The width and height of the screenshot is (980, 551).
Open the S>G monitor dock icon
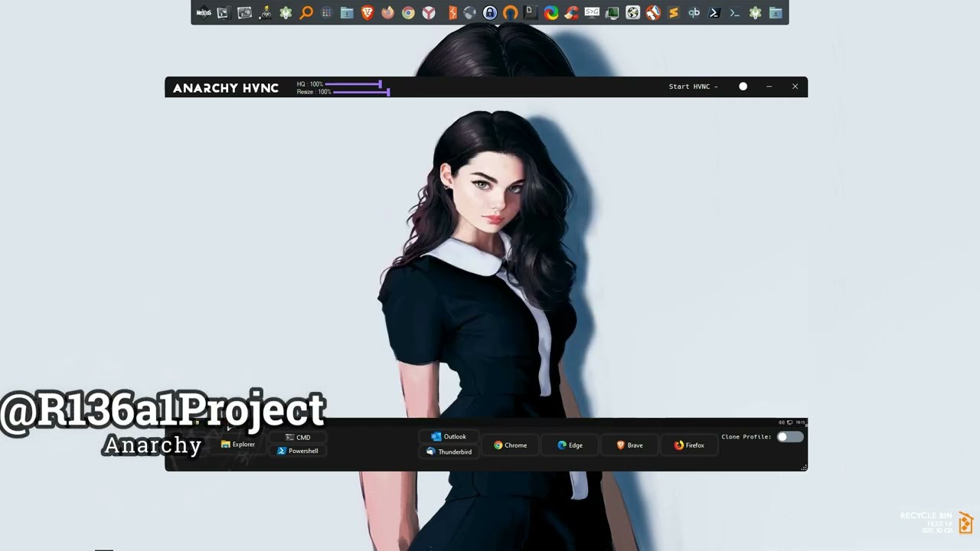pyautogui.click(x=592, y=12)
